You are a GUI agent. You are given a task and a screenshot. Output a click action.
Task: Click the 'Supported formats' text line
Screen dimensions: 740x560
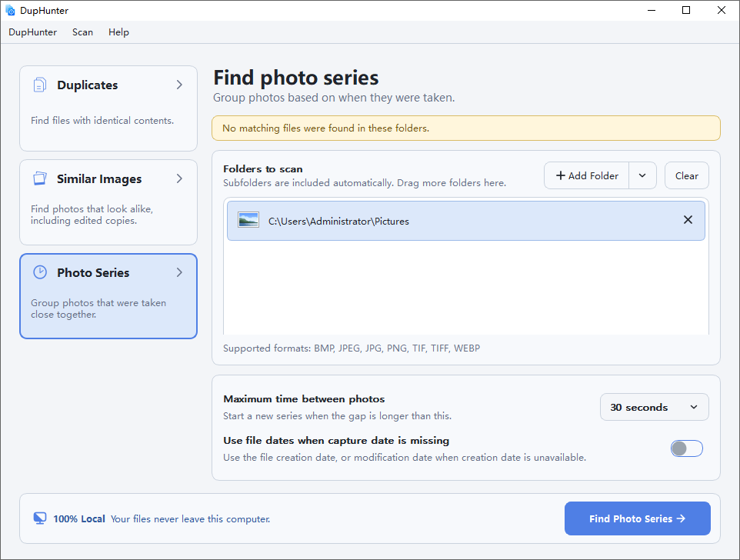(352, 348)
